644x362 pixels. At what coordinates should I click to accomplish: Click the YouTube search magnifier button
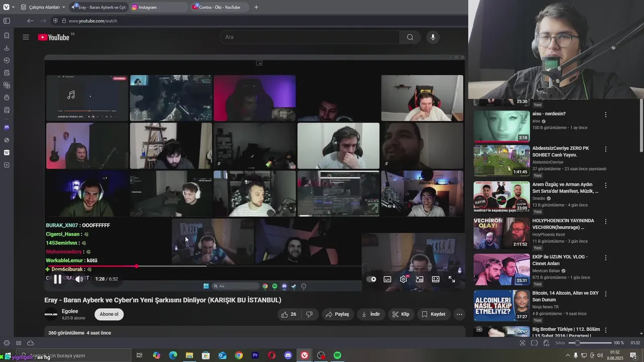[410, 37]
